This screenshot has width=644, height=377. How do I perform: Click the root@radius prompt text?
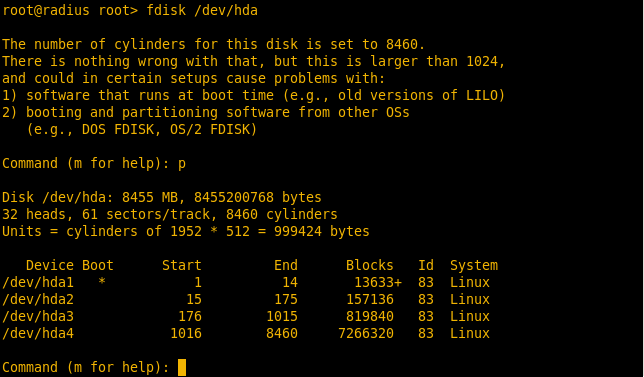46,10
